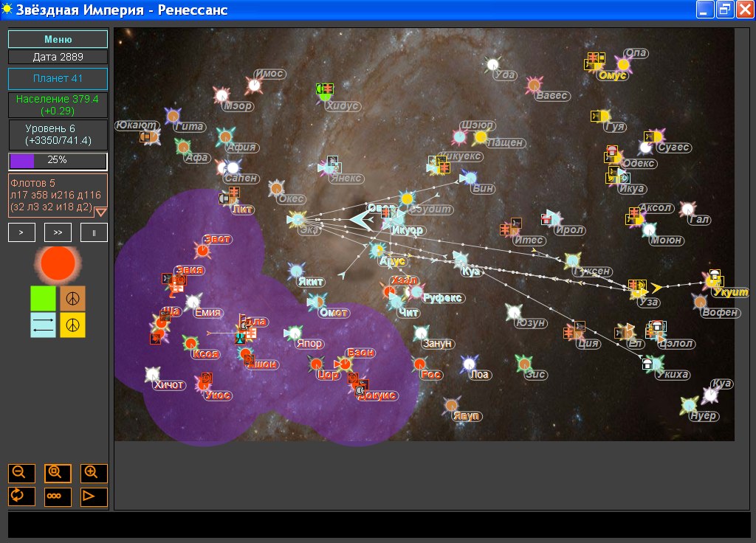Select the yellow star labeled Укуит

click(x=712, y=281)
